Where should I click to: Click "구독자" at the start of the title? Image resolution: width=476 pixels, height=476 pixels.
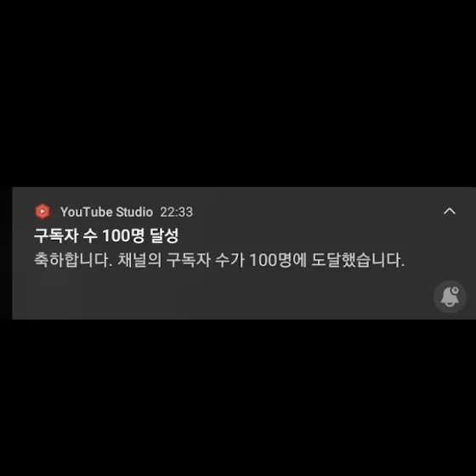[x=56, y=235]
